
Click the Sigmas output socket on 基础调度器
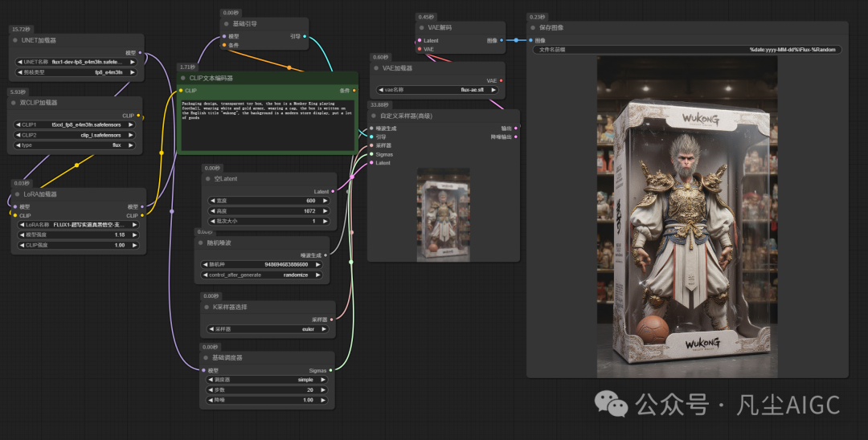[x=331, y=370]
